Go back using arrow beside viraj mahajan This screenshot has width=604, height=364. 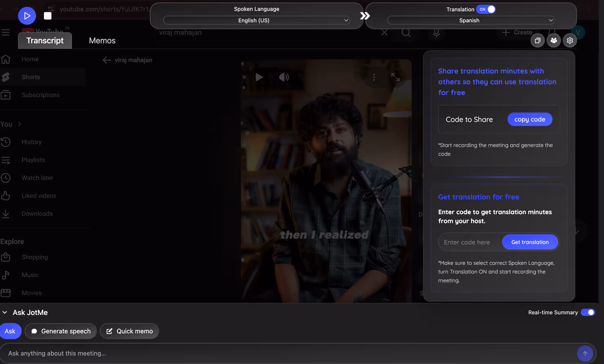(x=107, y=60)
